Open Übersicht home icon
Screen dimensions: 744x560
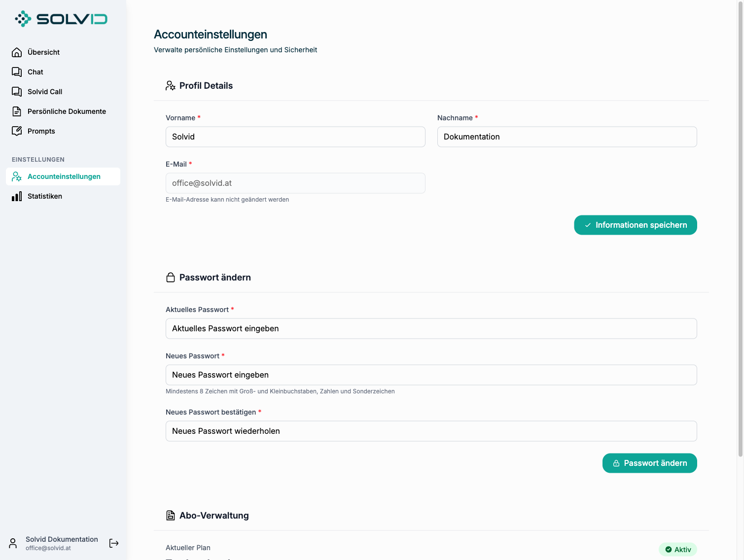(17, 52)
